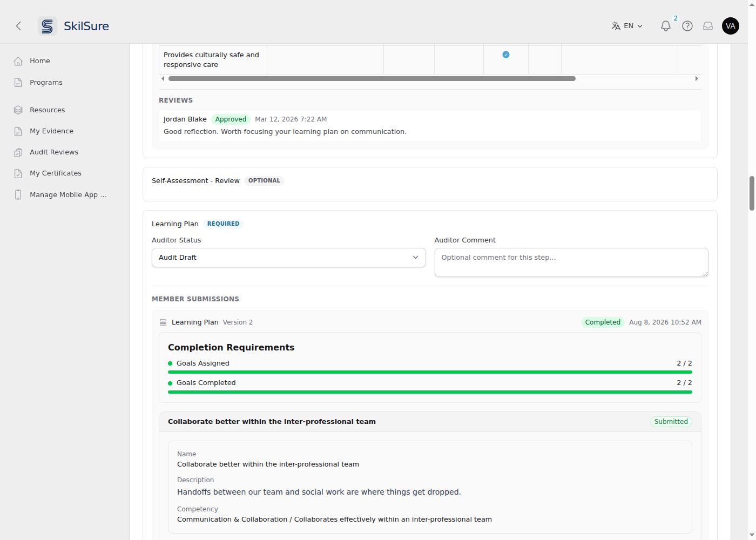The width and height of the screenshot is (756, 540).
Task: Click the Programs sidebar icon
Action: click(18, 83)
